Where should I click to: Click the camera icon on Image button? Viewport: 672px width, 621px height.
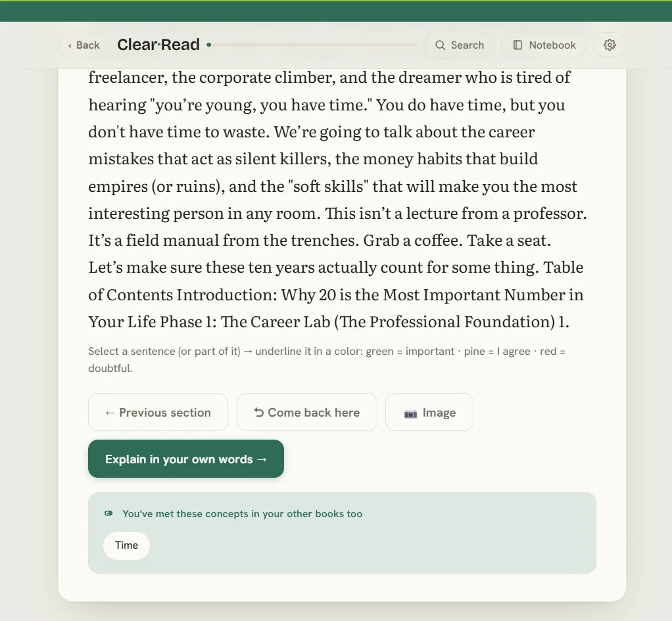click(410, 413)
